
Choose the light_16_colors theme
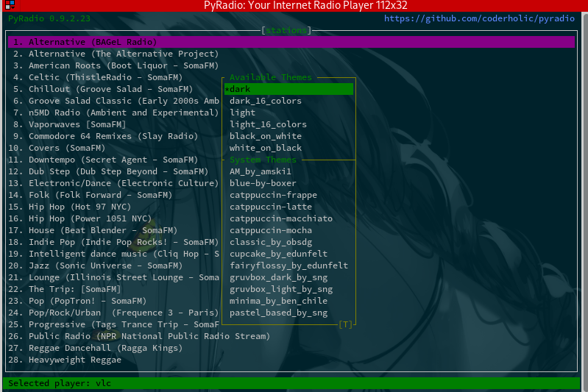pos(268,124)
